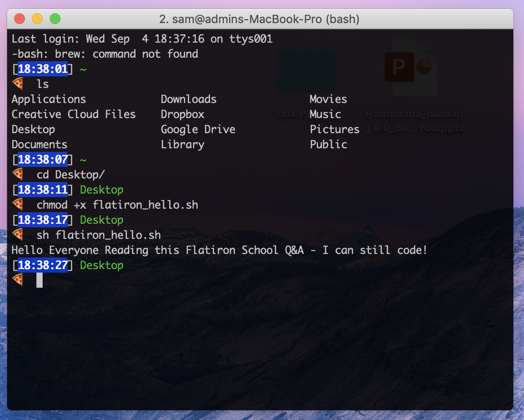Click the 'brew: command not found' error line
The image size is (524, 420).
point(105,54)
